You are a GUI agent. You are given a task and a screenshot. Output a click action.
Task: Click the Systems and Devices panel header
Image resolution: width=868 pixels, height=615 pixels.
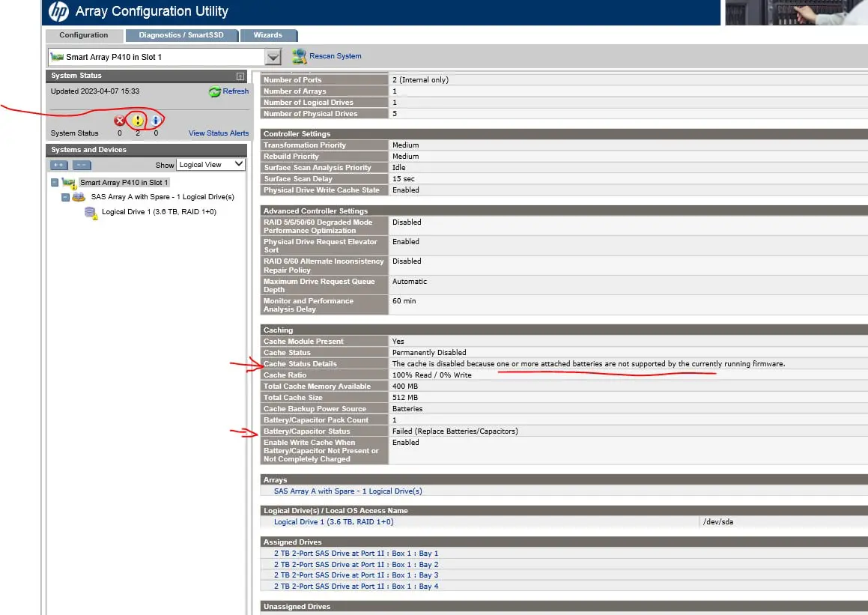(x=146, y=150)
